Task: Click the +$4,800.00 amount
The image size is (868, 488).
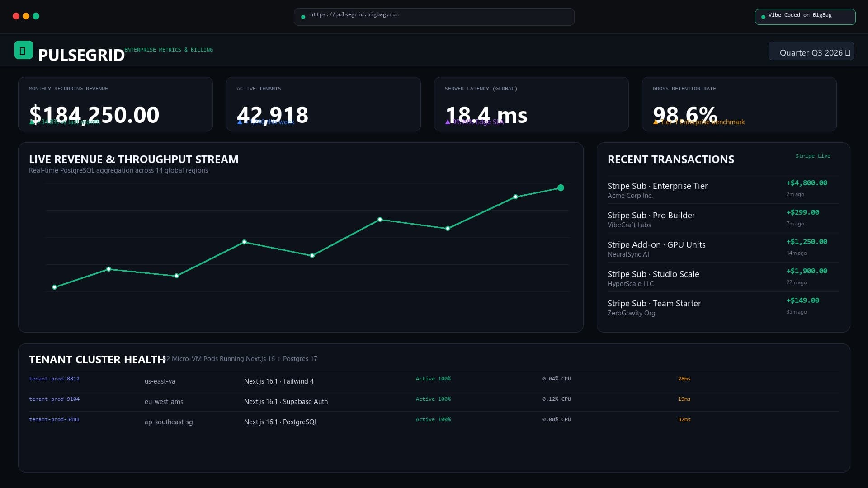Action: point(807,183)
